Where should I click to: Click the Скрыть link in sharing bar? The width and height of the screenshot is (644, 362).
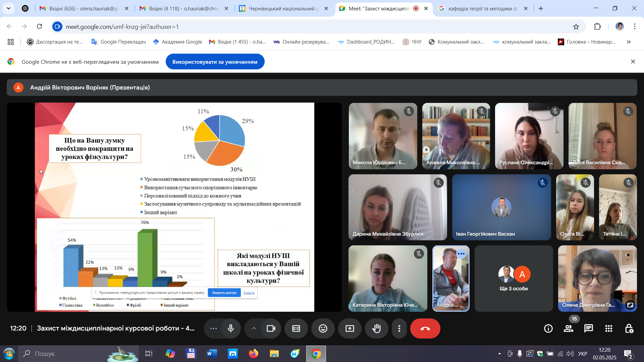(249, 293)
